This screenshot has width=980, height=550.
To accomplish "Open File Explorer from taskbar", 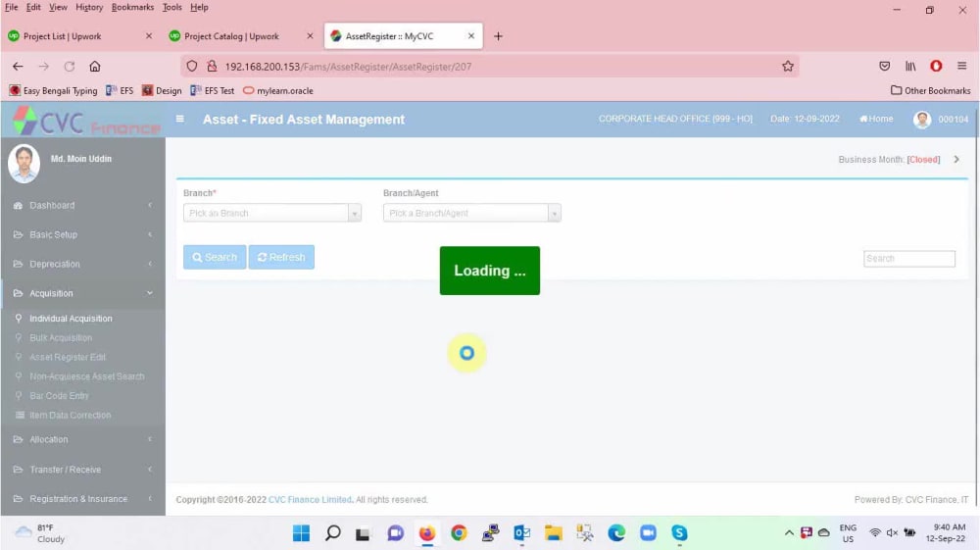I will pyautogui.click(x=553, y=533).
